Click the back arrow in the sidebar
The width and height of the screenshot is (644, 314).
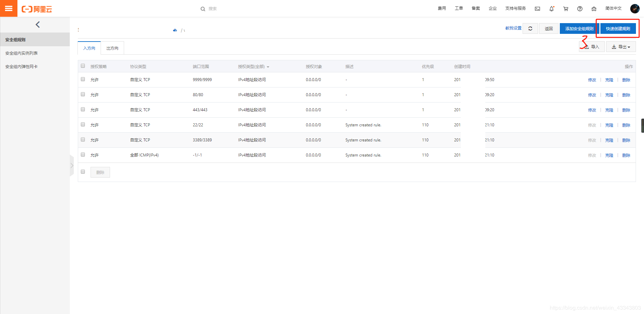[x=38, y=24]
